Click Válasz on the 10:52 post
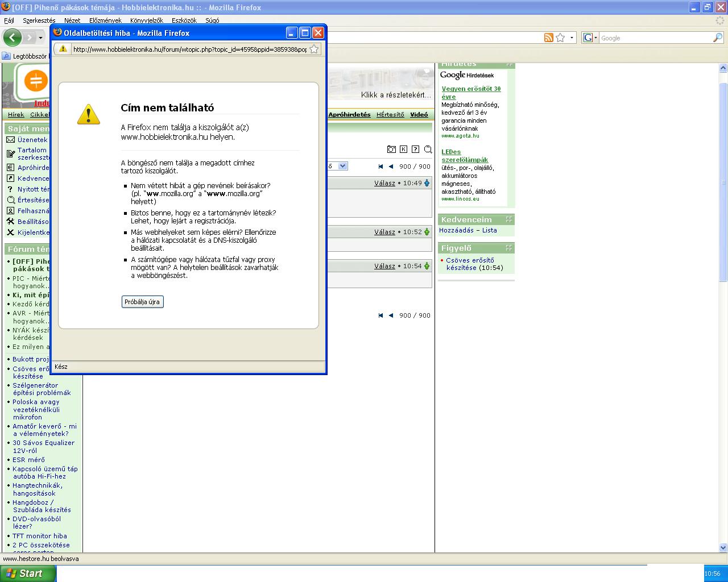The image size is (728, 582). click(384, 232)
